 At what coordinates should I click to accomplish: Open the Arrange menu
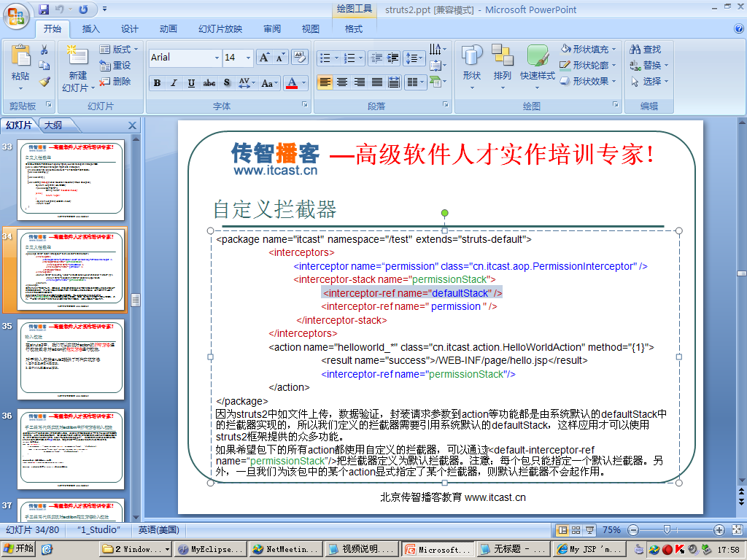point(502,66)
